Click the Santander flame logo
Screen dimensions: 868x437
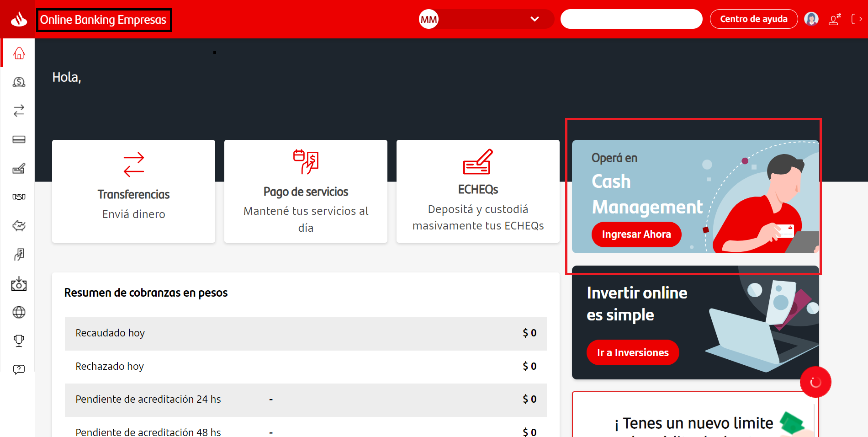click(19, 19)
